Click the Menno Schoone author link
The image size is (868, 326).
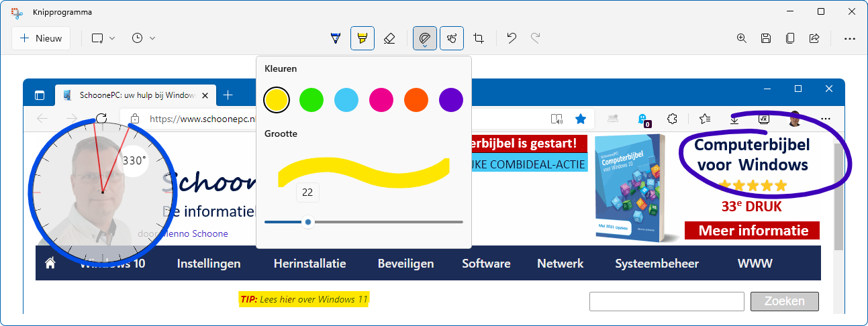[195, 234]
